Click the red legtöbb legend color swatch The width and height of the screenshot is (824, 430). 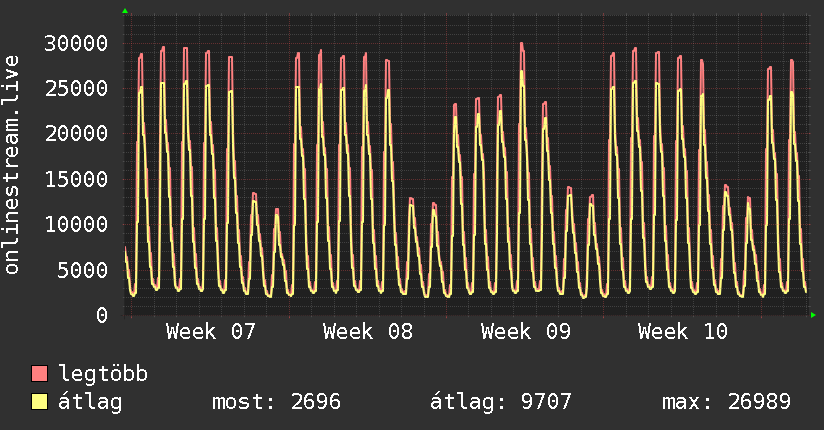click(x=40, y=374)
